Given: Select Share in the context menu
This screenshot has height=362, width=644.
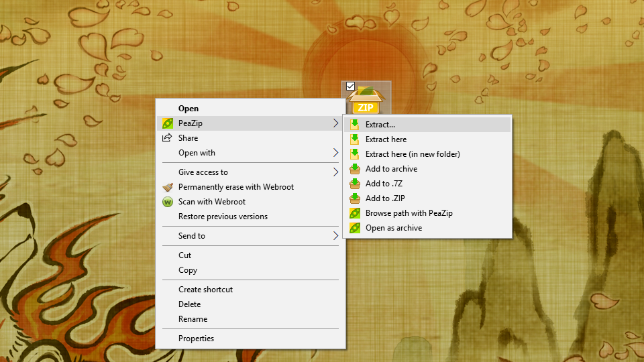Looking at the screenshot, I should 250,138.
